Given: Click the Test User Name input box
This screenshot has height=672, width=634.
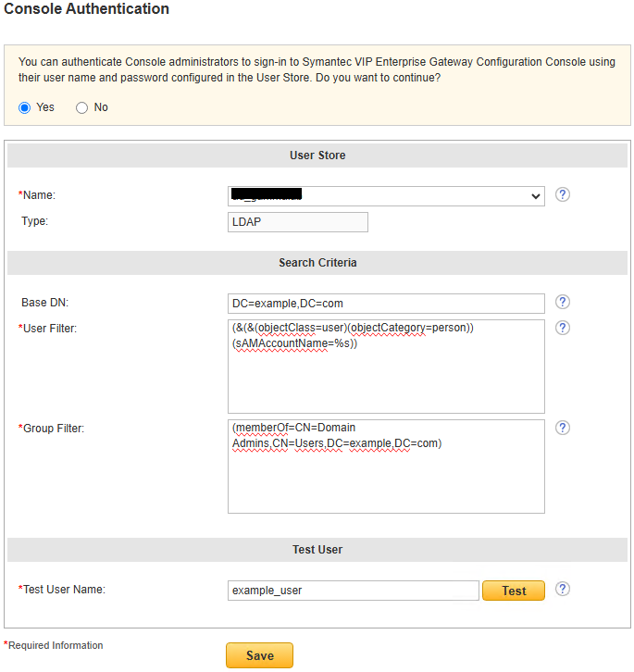Looking at the screenshot, I should (x=353, y=591).
